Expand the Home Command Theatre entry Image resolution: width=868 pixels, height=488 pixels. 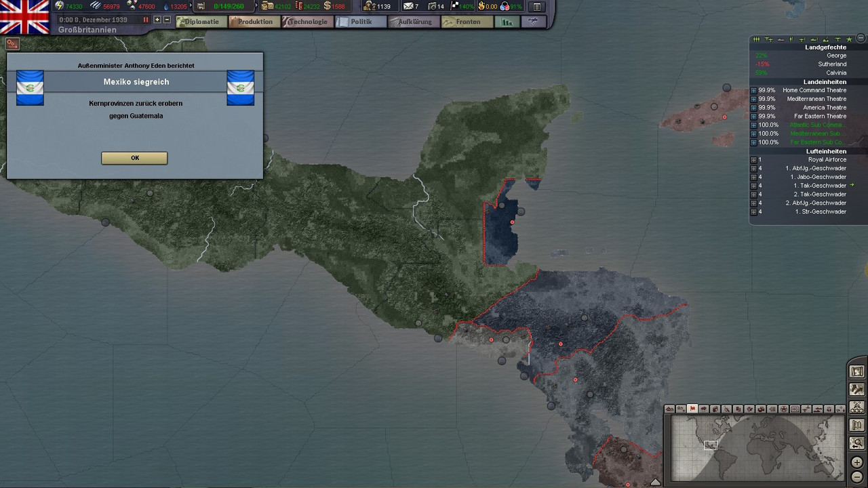pyautogui.click(x=753, y=90)
